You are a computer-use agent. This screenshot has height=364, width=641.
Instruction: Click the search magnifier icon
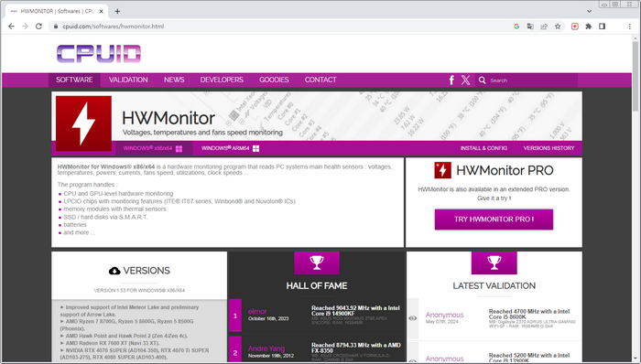coord(483,80)
